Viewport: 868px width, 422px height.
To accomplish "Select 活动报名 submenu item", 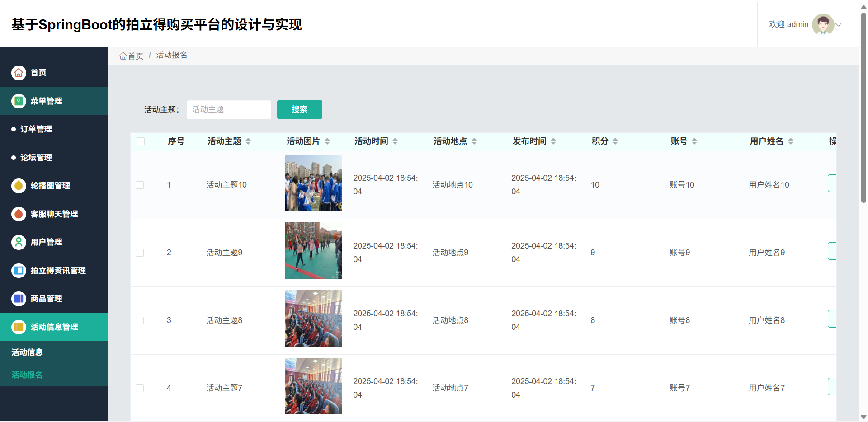I will point(54,375).
